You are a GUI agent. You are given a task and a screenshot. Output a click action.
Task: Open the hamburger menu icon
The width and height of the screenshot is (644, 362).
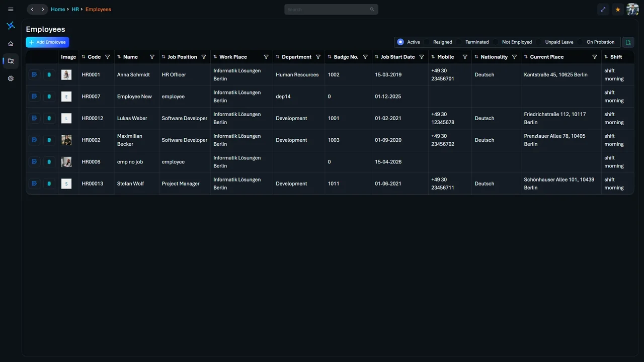(x=11, y=9)
